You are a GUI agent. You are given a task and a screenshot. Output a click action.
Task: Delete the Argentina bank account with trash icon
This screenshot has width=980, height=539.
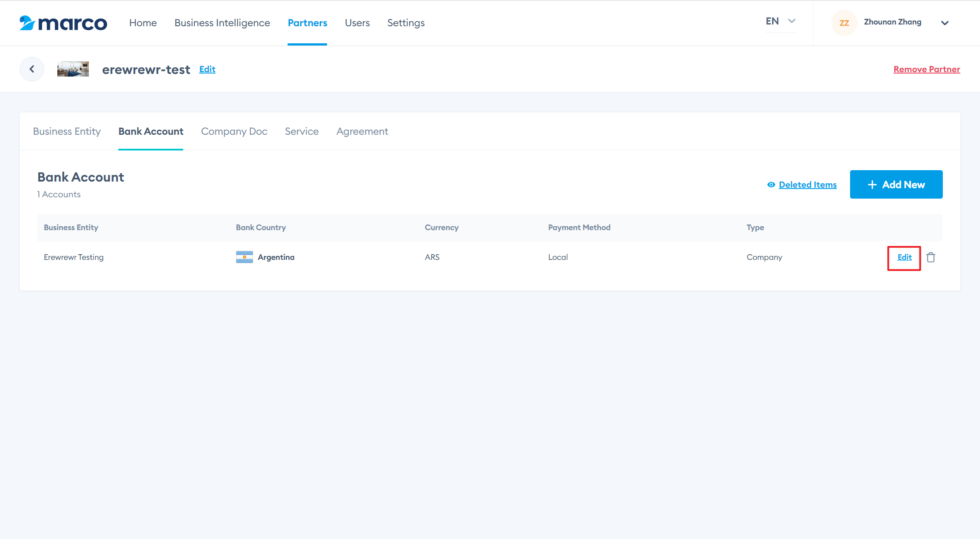tap(931, 257)
